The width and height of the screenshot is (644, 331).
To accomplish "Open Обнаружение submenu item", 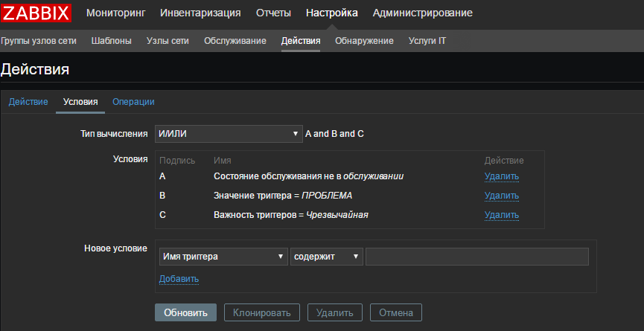I will tap(364, 41).
